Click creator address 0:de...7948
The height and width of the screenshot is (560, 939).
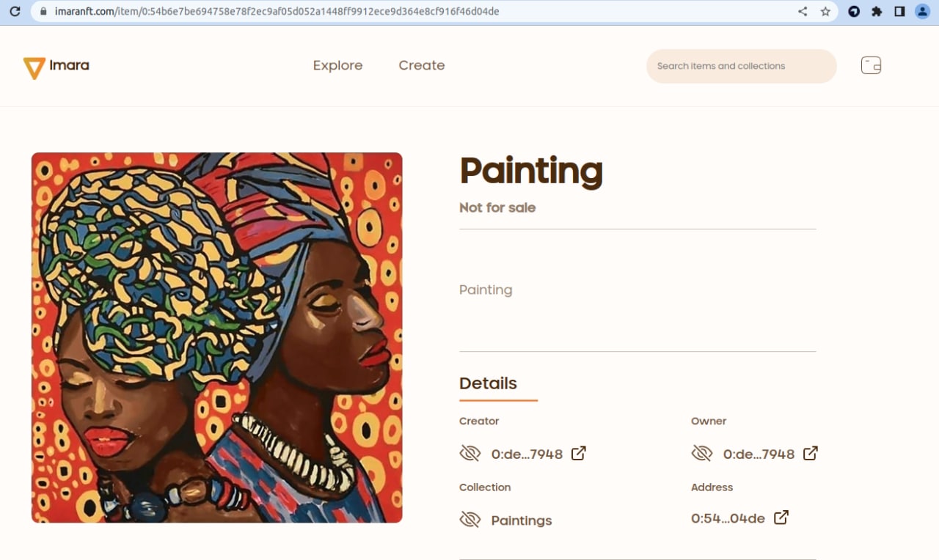pos(527,454)
